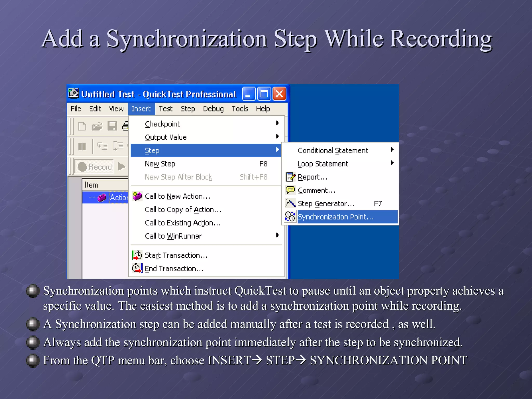
Task: Choose Output Value from the Insert menu
Action: (206, 137)
